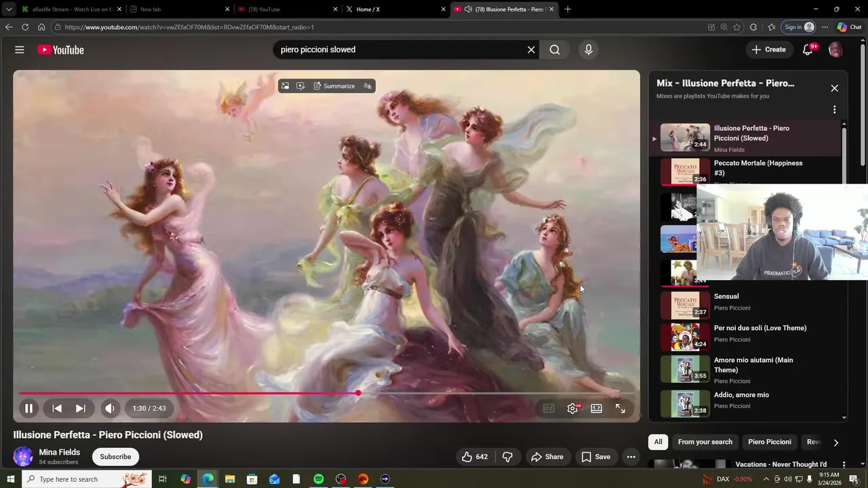This screenshot has width=868, height=488.
Task: Select the All filter chip
Action: (658, 442)
